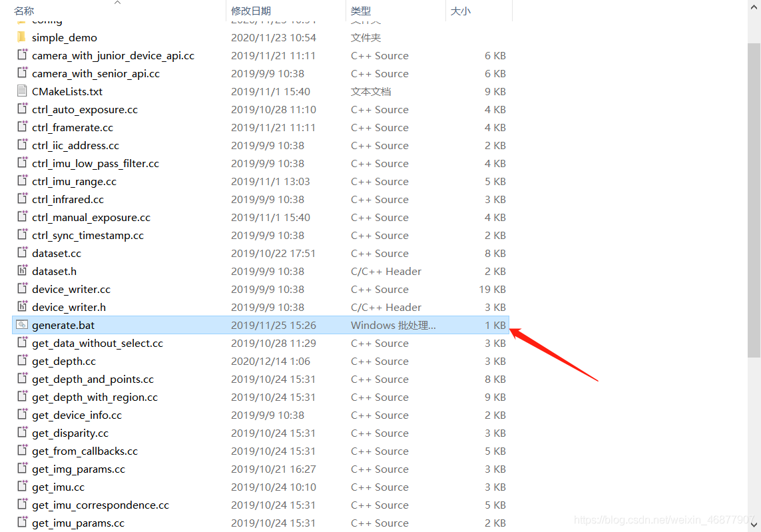Select the generate.bat file name

coord(63,325)
